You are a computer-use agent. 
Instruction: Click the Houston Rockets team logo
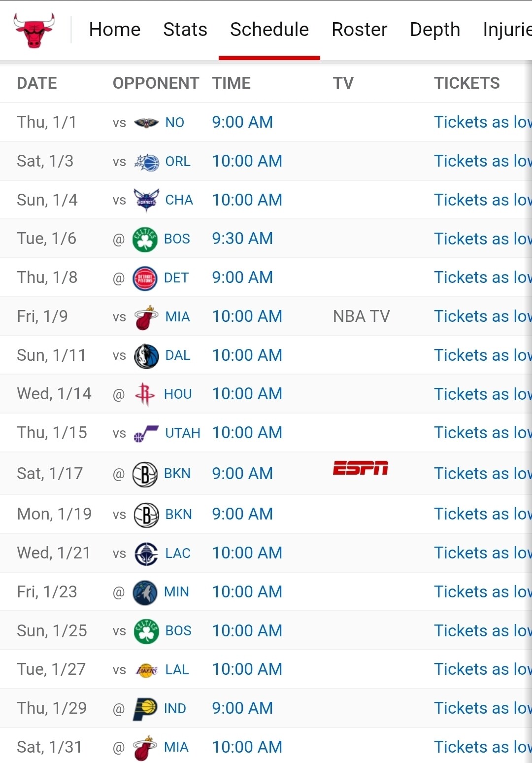click(145, 394)
